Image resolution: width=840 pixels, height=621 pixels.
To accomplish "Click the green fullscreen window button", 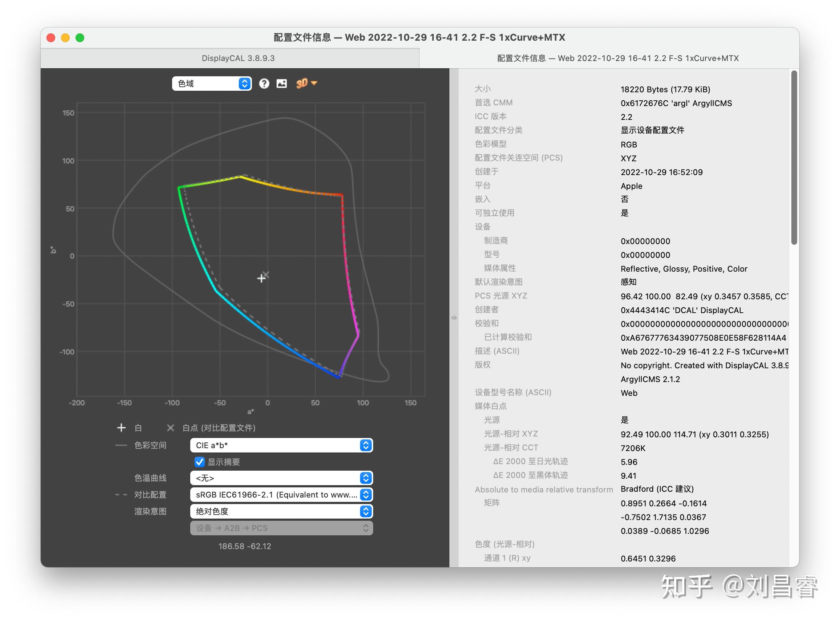I will point(79,38).
